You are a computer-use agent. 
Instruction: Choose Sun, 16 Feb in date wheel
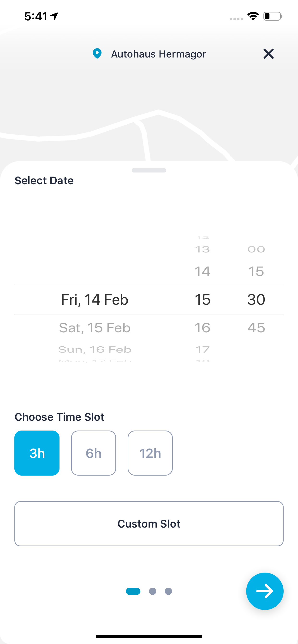(95, 350)
